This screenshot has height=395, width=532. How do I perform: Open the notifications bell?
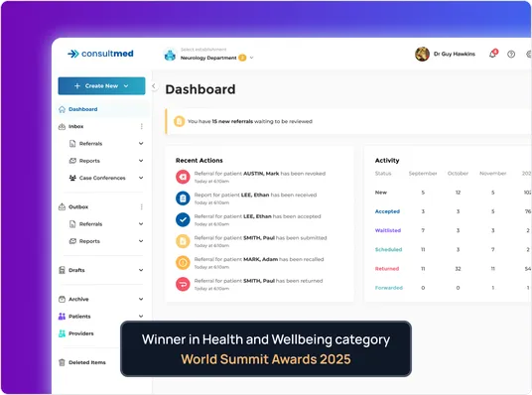492,54
